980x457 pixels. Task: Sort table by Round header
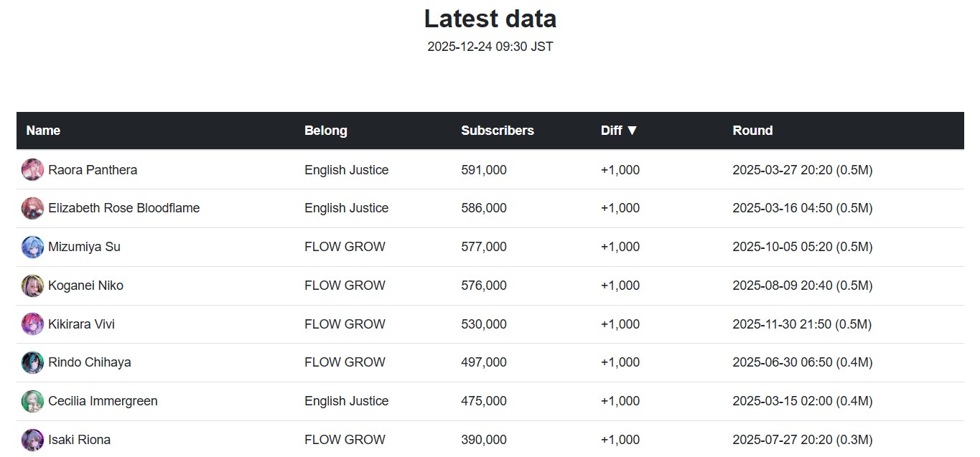coord(752,131)
